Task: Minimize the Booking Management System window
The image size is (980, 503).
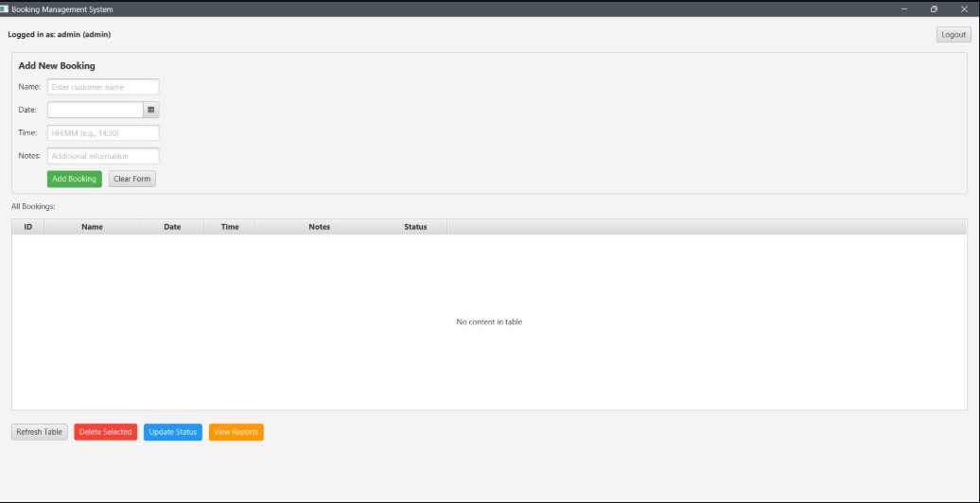Action: click(x=903, y=9)
